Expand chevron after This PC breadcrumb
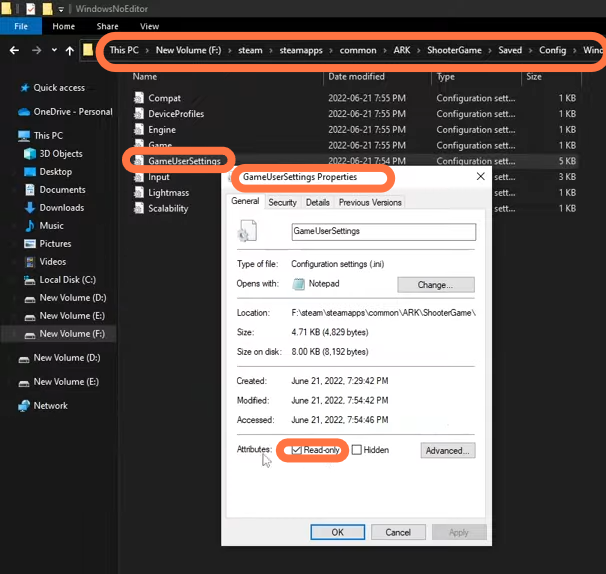The image size is (606, 574). [x=147, y=51]
